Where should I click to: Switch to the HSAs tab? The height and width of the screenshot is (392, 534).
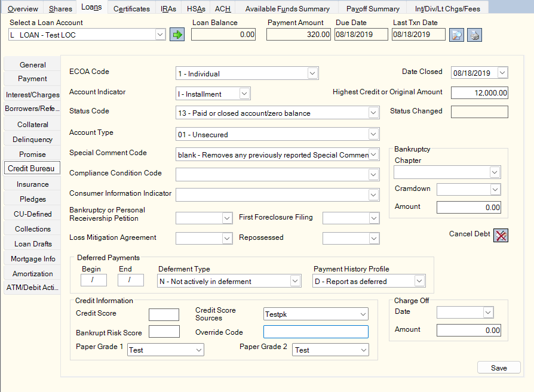tap(196, 8)
